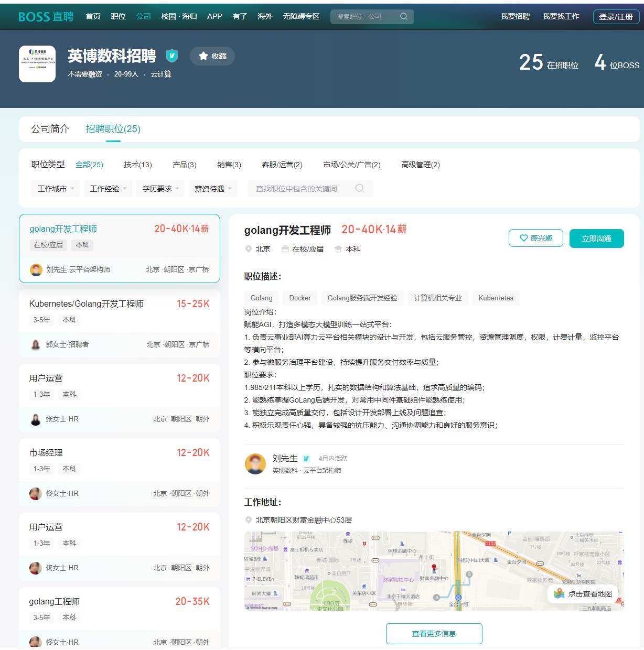The width and height of the screenshot is (644, 650).
Task: Click the star icon on 收藏 button
Action: click(x=203, y=56)
